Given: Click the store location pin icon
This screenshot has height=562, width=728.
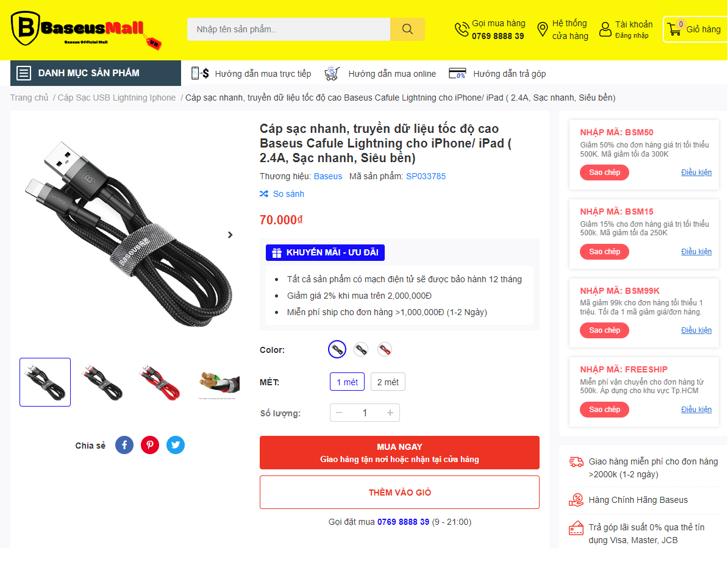Looking at the screenshot, I should [542, 29].
